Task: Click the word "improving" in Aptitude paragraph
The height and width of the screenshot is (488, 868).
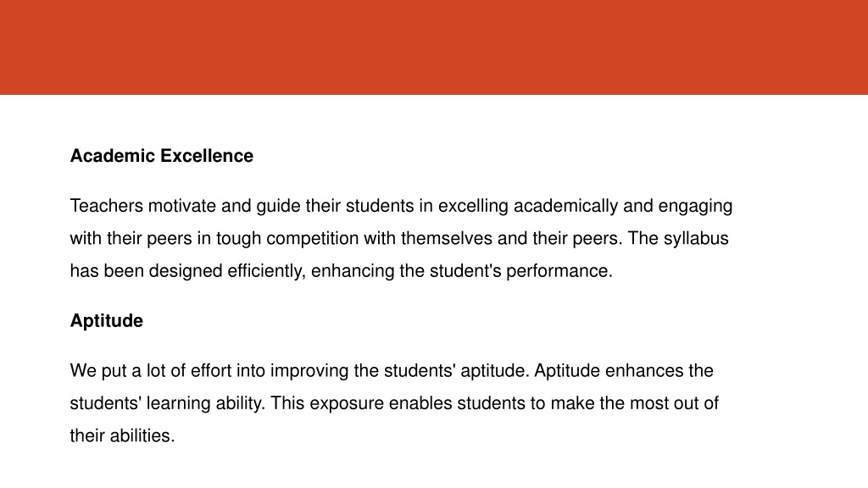Action: point(309,371)
